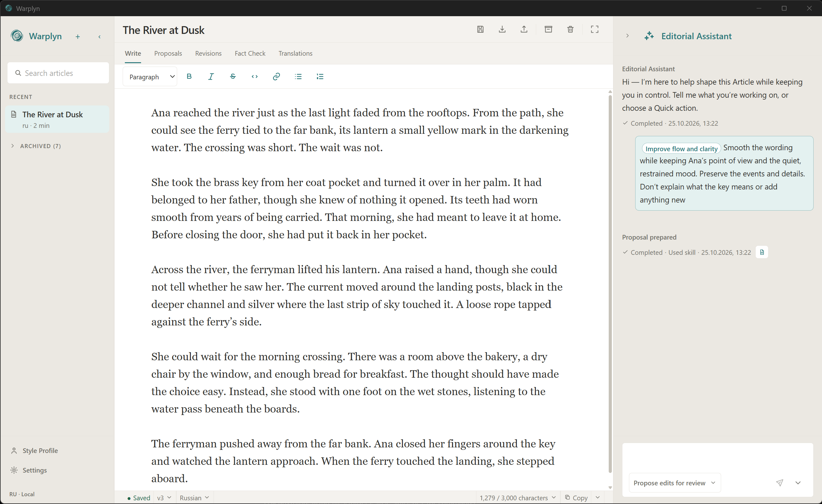Click the save article icon
Image resolution: width=822 pixels, height=504 pixels.
tap(480, 29)
